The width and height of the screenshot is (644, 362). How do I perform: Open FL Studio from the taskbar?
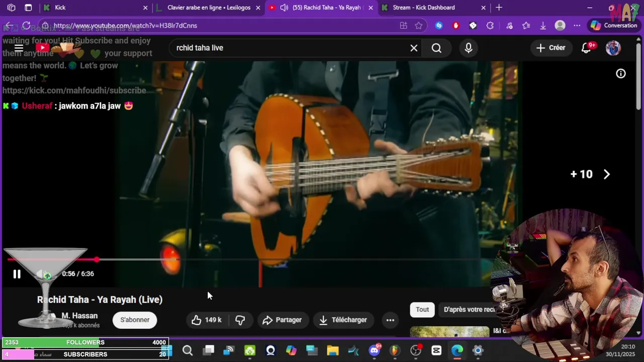click(x=395, y=350)
